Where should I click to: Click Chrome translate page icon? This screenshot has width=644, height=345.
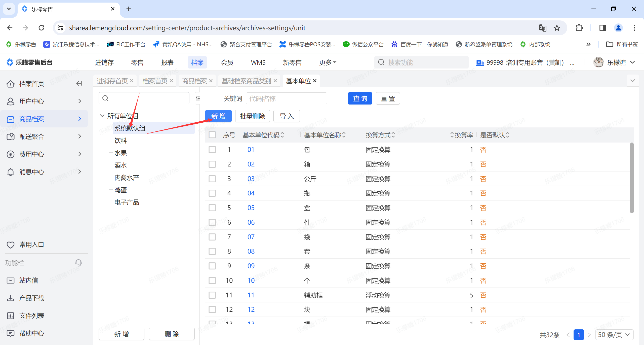click(x=543, y=28)
